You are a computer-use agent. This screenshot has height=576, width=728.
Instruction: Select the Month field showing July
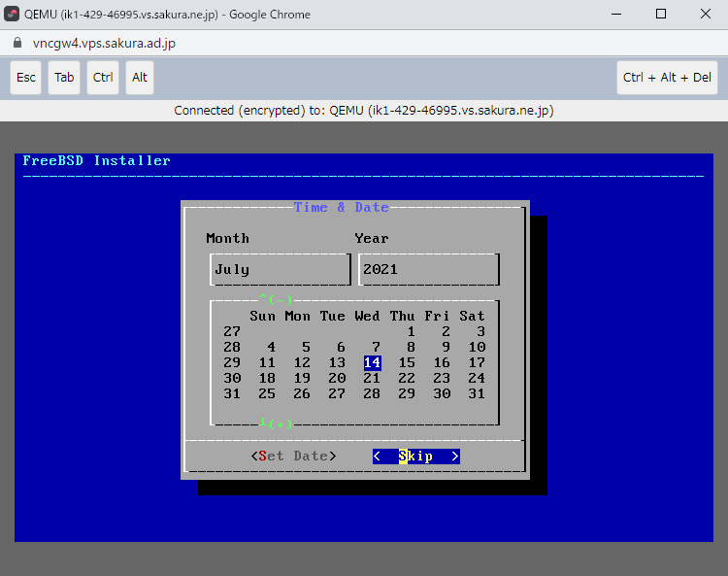(x=281, y=269)
